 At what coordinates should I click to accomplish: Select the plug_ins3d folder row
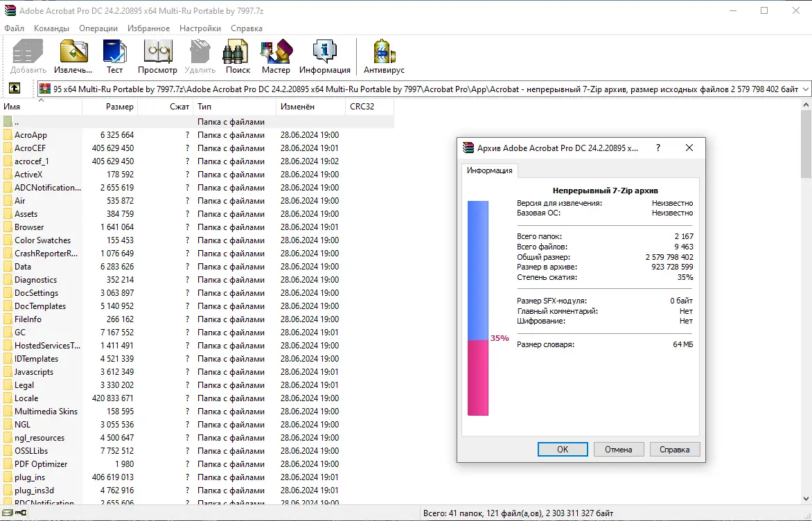(x=197, y=491)
